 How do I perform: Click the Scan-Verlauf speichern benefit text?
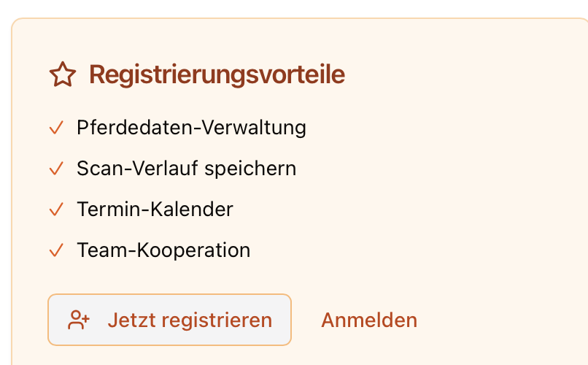[186, 169]
